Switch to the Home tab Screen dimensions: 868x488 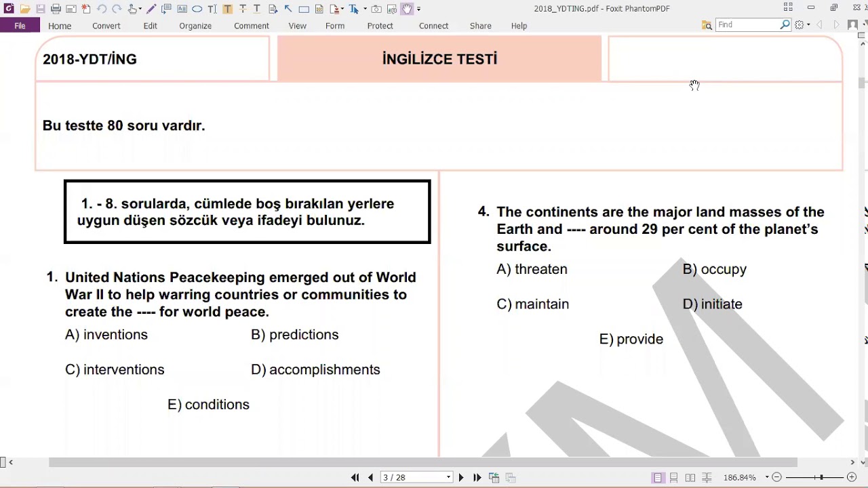(x=60, y=26)
